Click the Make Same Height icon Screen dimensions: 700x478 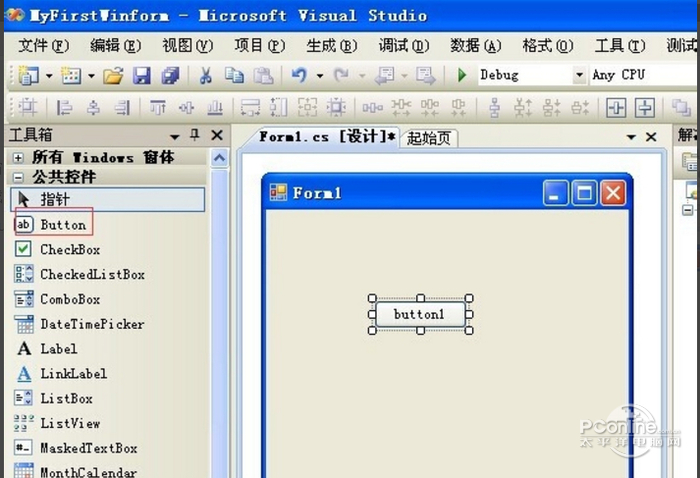coord(279,108)
